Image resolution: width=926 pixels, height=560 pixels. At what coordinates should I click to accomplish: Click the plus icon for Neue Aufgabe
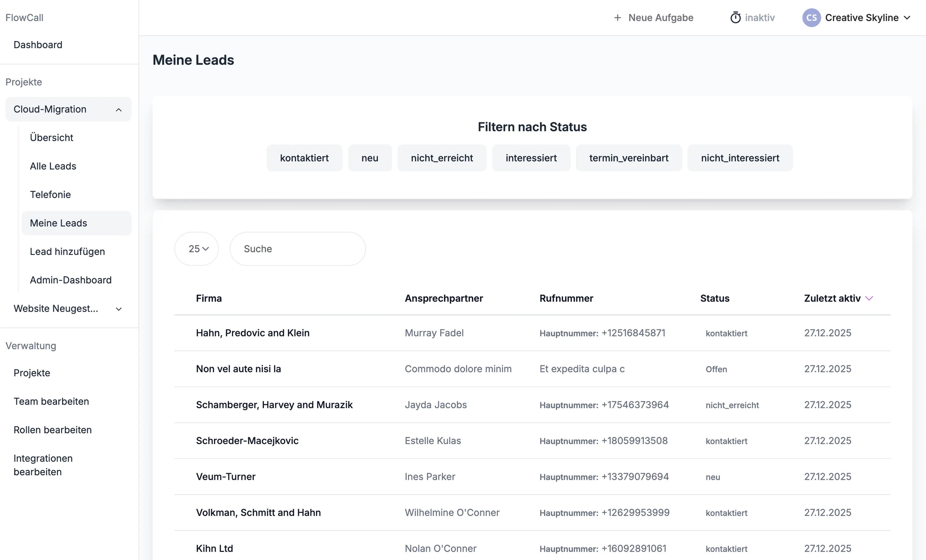pyautogui.click(x=617, y=18)
